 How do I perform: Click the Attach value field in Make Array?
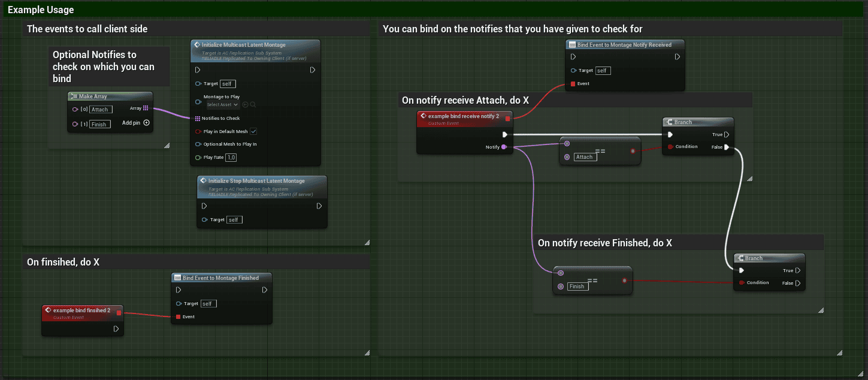tap(101, 109)
